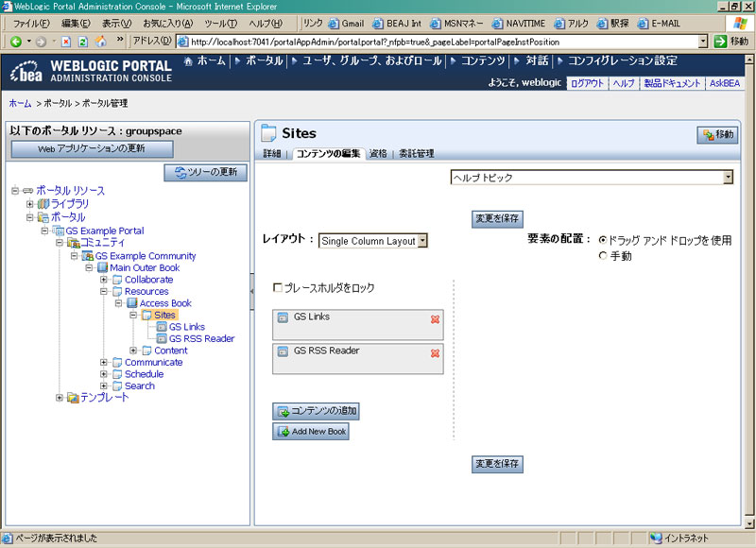The height and width of the screenshot is (548, 756).
Task: Expand the ライブラリ tree node
Action: click(30, 204)
